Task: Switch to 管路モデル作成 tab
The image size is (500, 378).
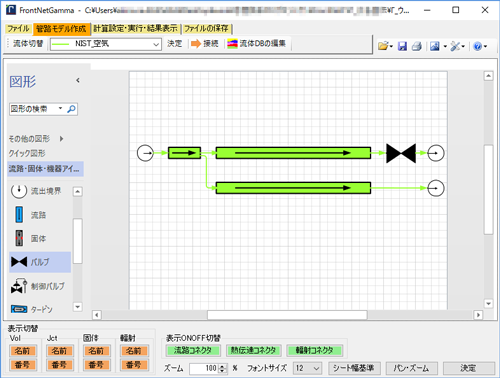Action: pos(61,29)
